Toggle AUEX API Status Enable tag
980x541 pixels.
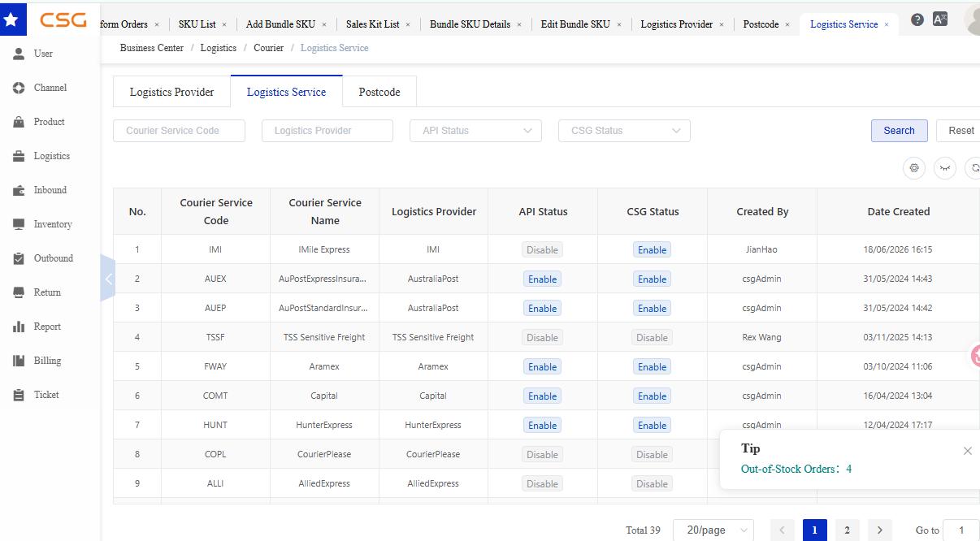542,279
